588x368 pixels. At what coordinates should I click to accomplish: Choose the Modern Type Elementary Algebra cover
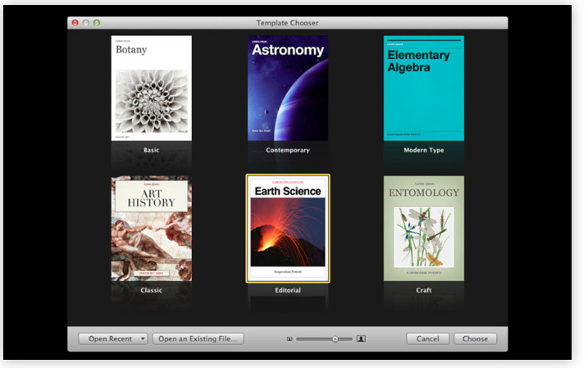tap(424, 88)
